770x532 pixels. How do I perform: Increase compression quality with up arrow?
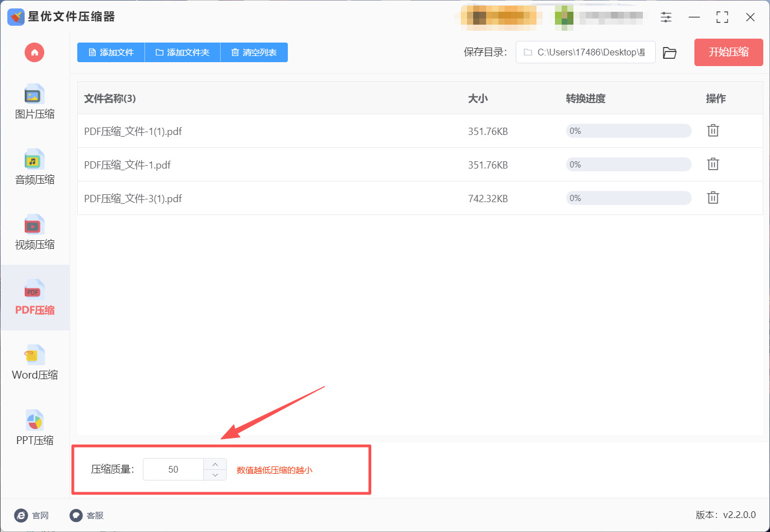point(215,464)
